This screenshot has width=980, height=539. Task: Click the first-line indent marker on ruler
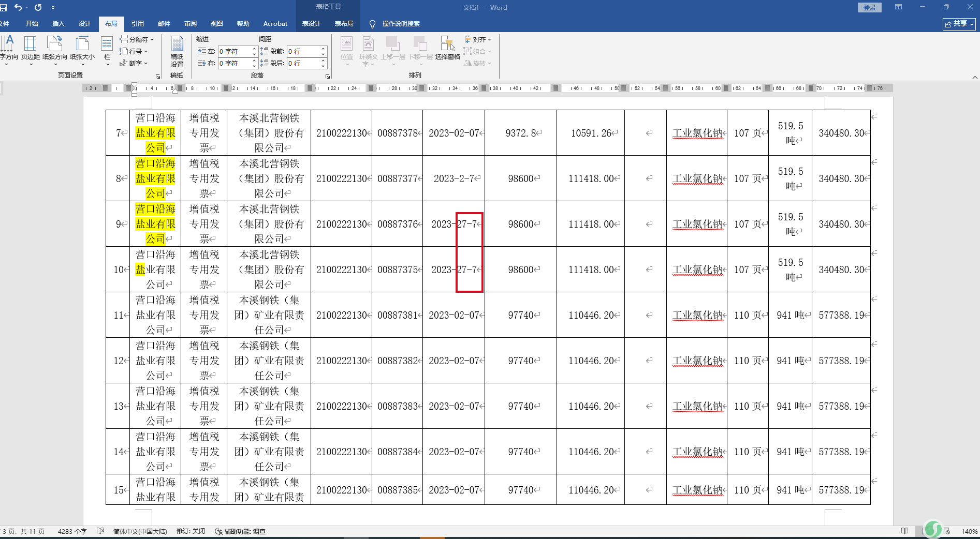(134, 85)
